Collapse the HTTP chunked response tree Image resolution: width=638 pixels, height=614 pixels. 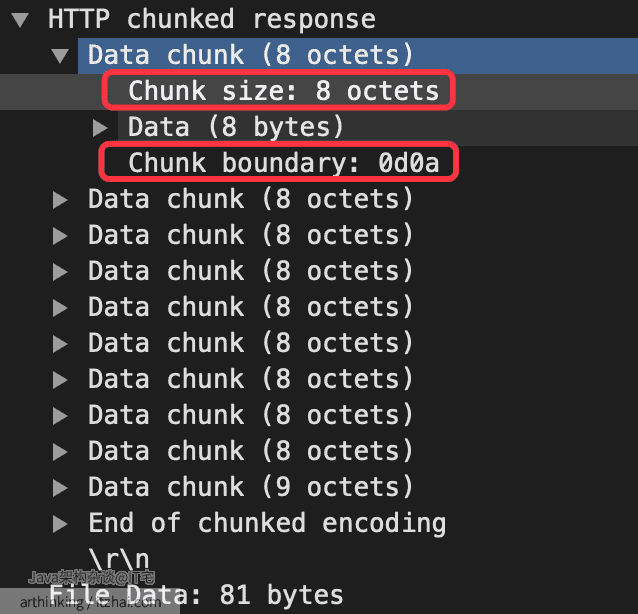coord(20,20)
